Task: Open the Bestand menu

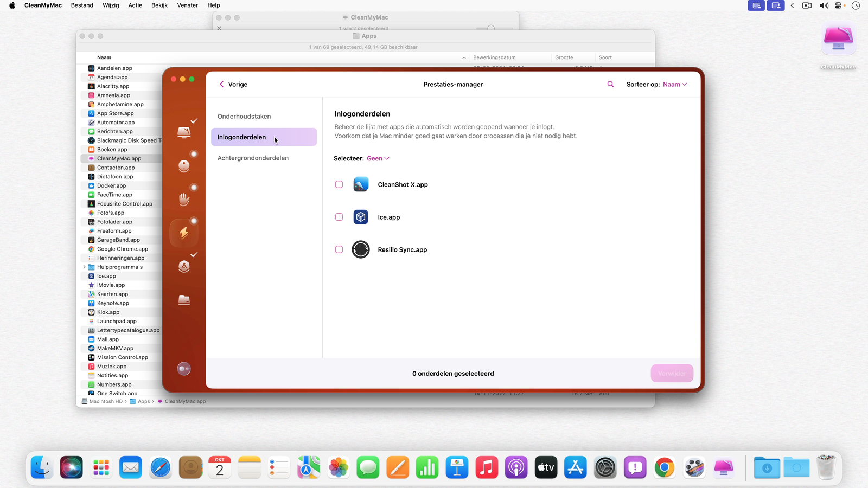Action: coord(82,5)
